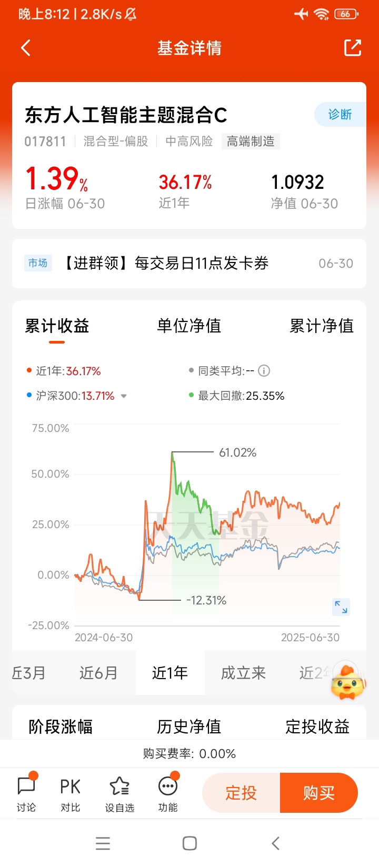This screenshot has width=379, height=868.
Task: Select the 近6月 time range
Action: 98,673
